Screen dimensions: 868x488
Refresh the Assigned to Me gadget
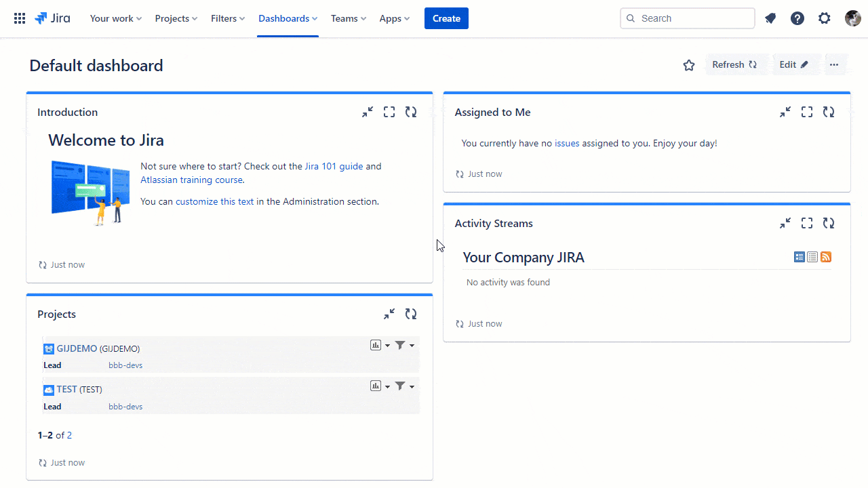[829, 112]
